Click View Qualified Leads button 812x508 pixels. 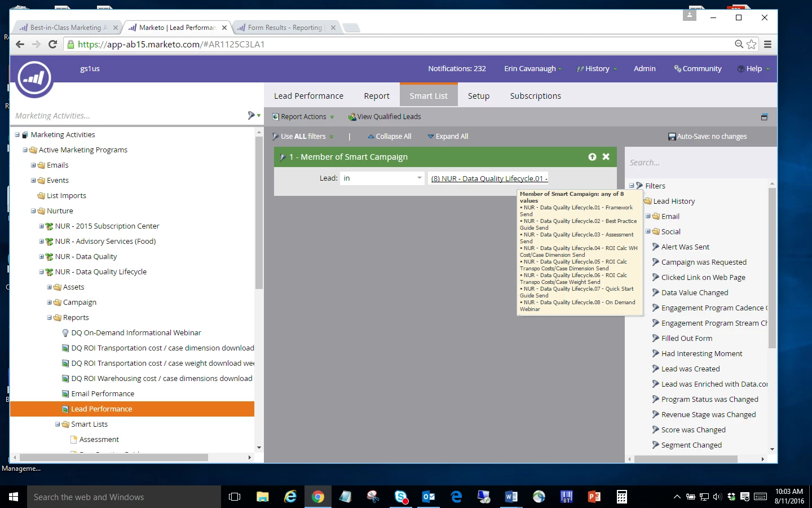click(x=385, y=117)
